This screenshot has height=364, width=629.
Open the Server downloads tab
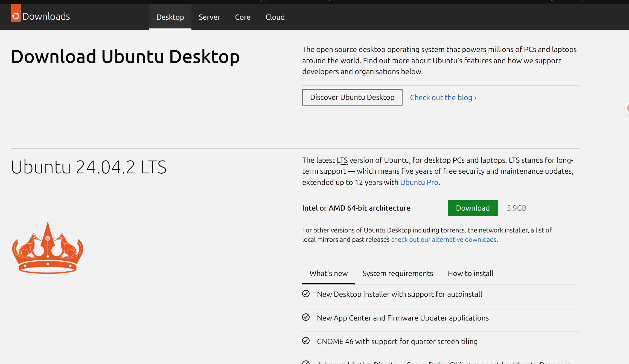click(209, 17)
